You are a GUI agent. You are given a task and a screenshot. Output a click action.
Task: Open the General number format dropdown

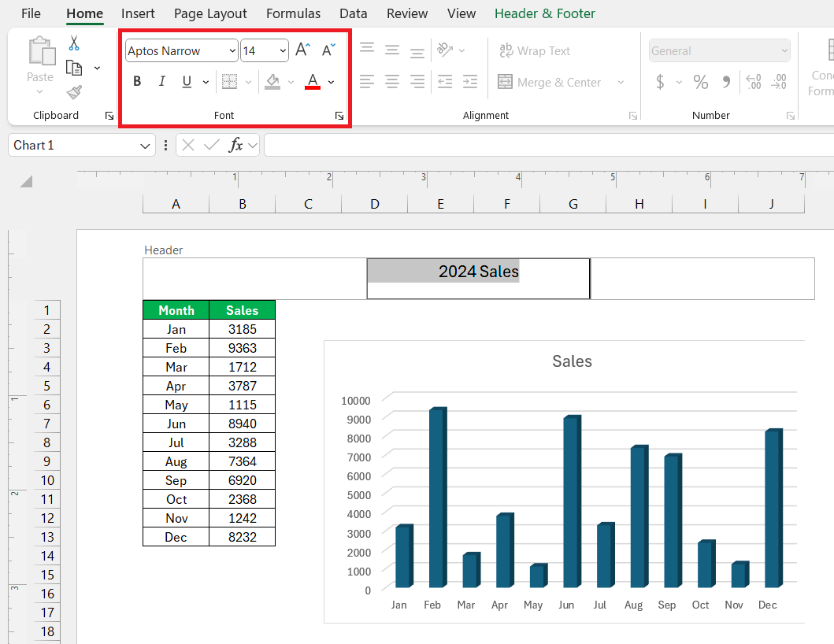pos(784,51)
